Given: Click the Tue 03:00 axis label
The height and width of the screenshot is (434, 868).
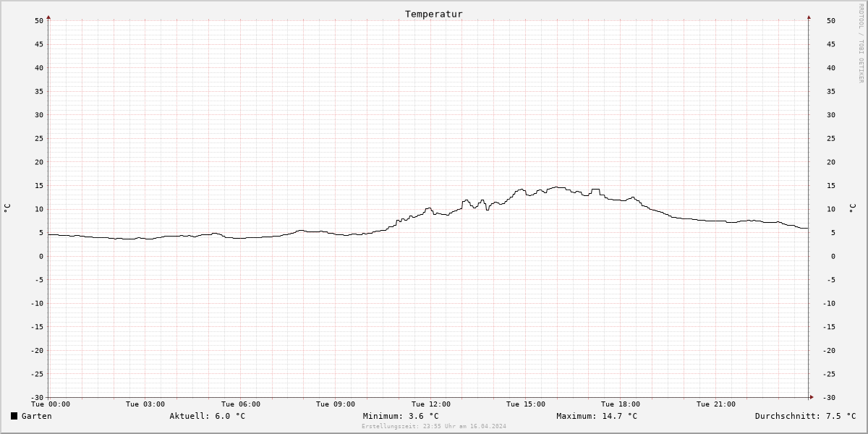Looking at the screenshot, I should [145, 404].
